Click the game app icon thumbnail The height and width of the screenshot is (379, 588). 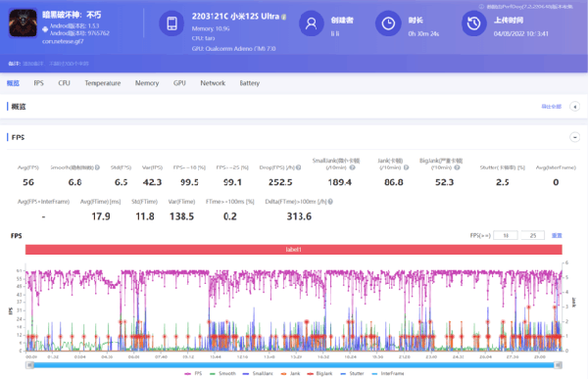click(x=23, y=24)
